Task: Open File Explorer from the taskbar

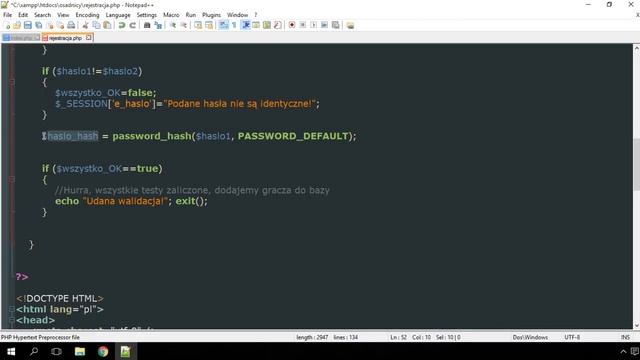Action: 80,351
